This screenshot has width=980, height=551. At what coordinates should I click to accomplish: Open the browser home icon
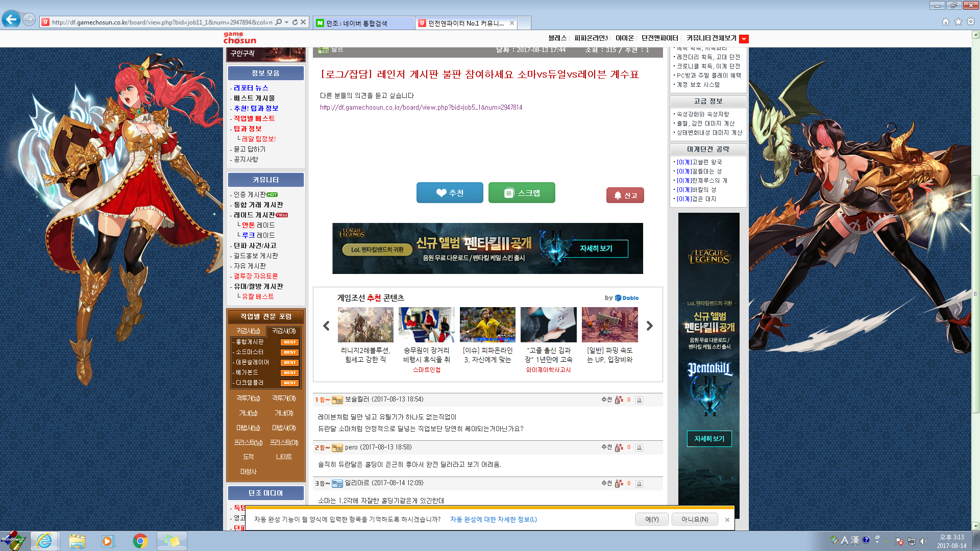945,21
